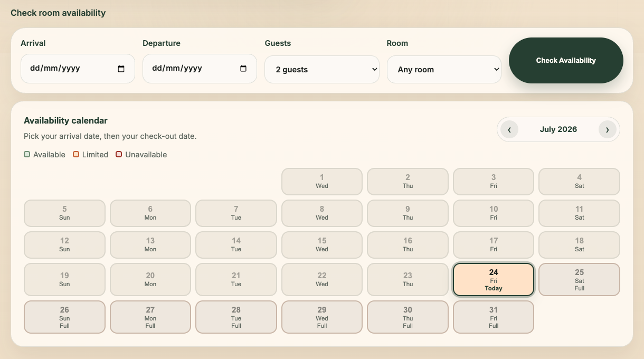Click day 20 Mon

click(150, 280)
